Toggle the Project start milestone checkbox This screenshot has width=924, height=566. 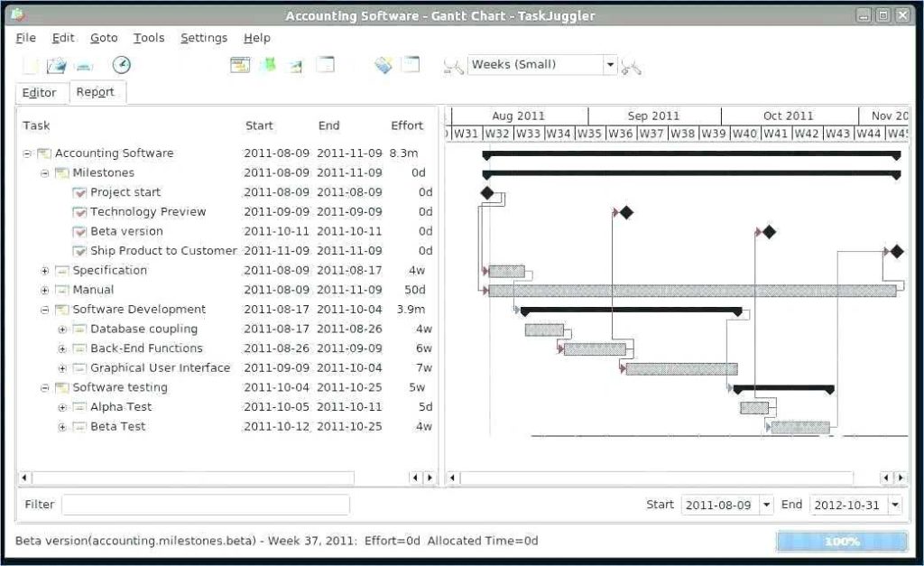[79, 191]
